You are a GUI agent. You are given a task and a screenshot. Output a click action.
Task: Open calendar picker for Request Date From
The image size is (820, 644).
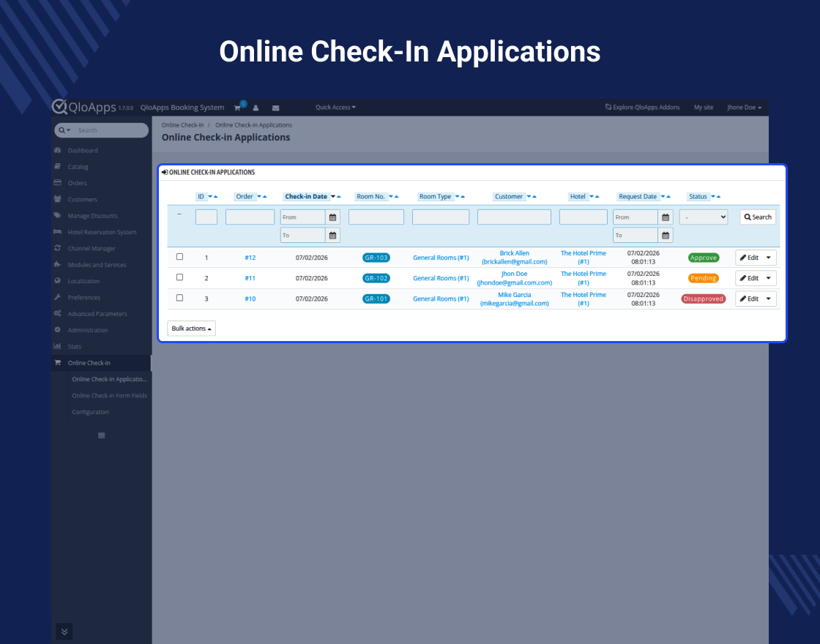coord(666,217)
